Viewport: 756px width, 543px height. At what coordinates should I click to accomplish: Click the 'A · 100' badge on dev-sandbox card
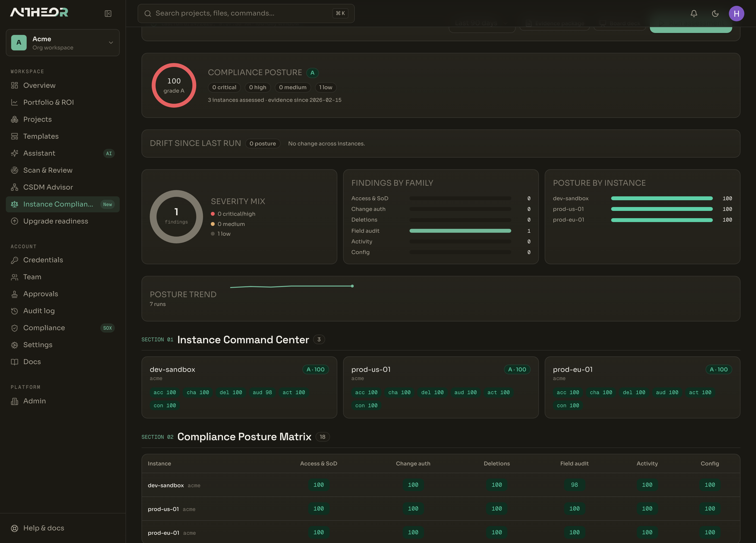tap(315, 370)
